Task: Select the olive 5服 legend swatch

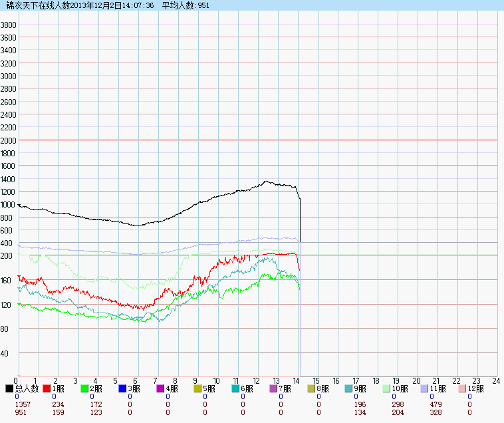Action: 198,388
